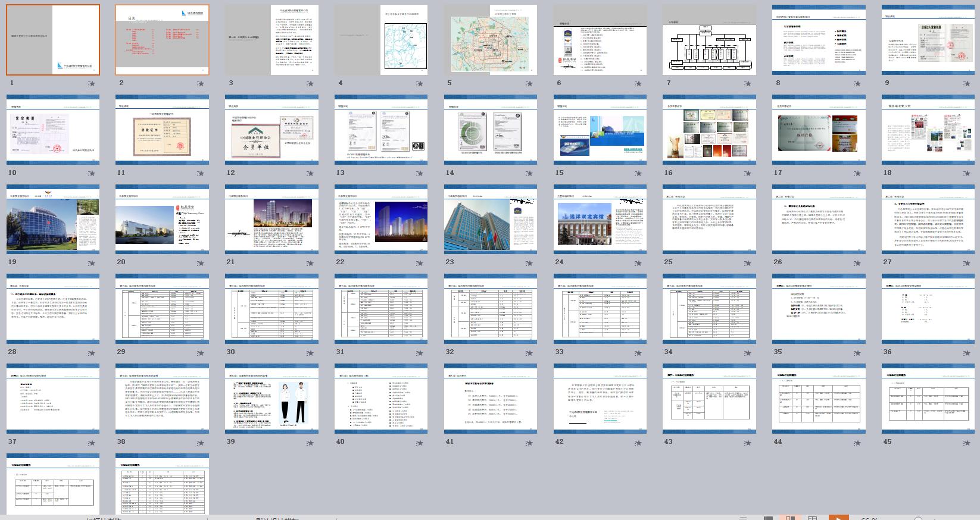Click the star icon beneath slide 12
The width and height of the screenshot is (980, 520).
(311, 174)
